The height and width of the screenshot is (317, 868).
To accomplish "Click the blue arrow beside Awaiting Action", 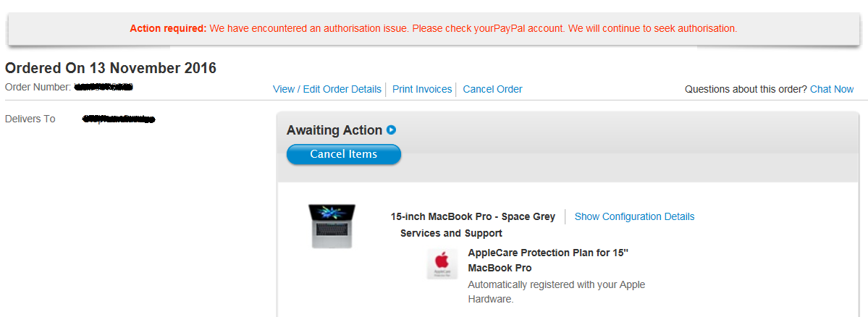I will click(x=392, y=130).
